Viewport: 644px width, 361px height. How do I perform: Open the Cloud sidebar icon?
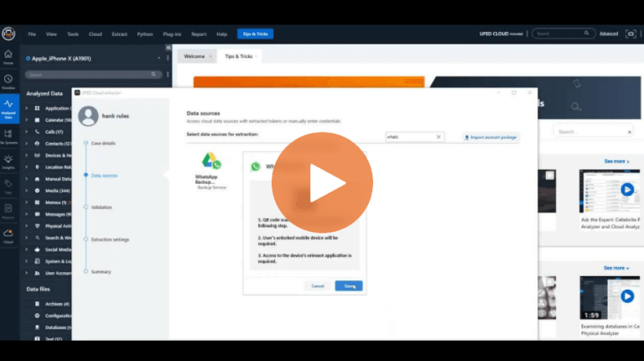[x=8, y=236]
